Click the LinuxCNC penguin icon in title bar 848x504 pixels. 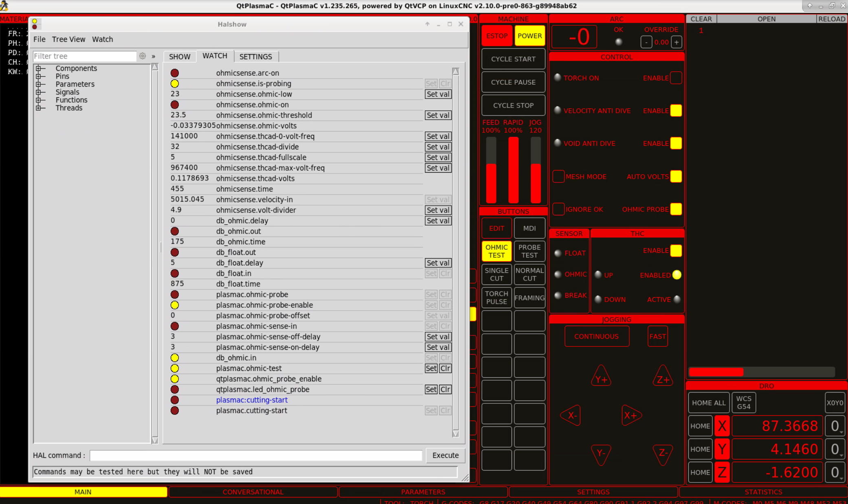point(4,6)
